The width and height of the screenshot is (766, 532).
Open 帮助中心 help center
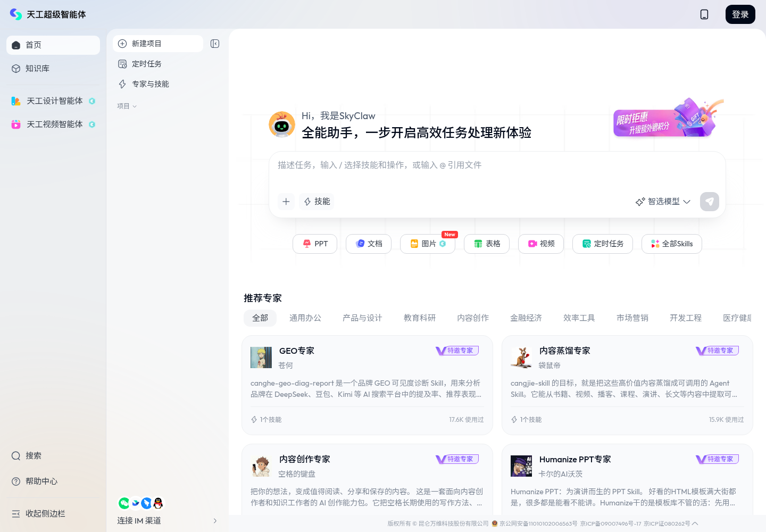pyautogui.click(x=53, y=481)
